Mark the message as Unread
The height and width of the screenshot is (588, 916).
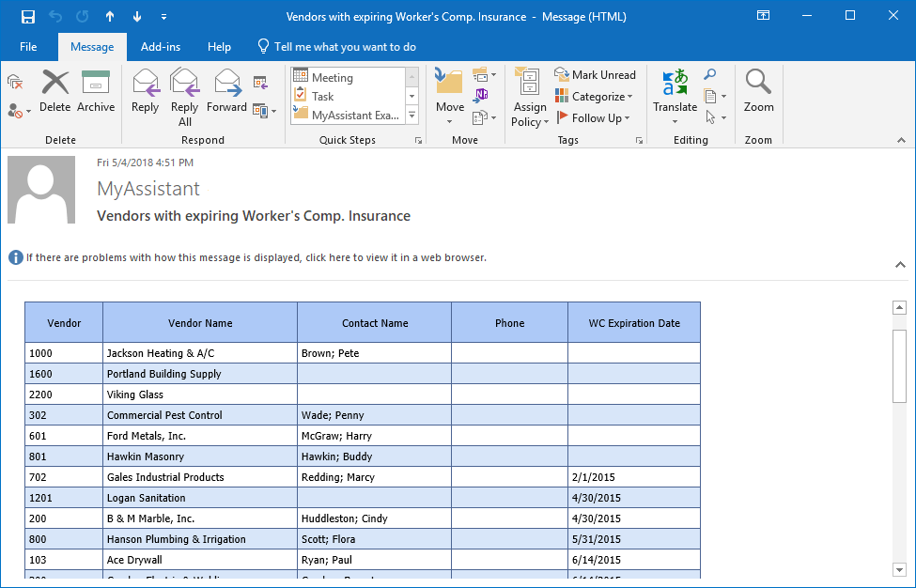pos(595,75)
